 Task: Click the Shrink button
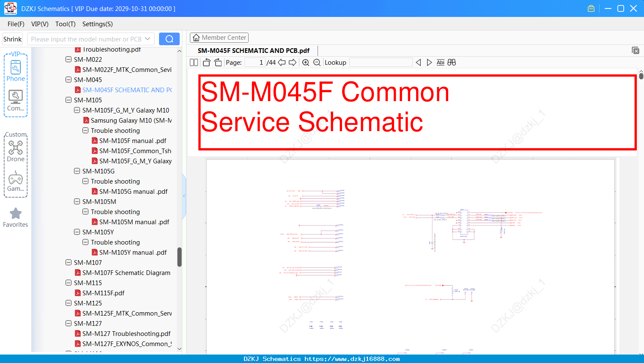click(12, 39)
